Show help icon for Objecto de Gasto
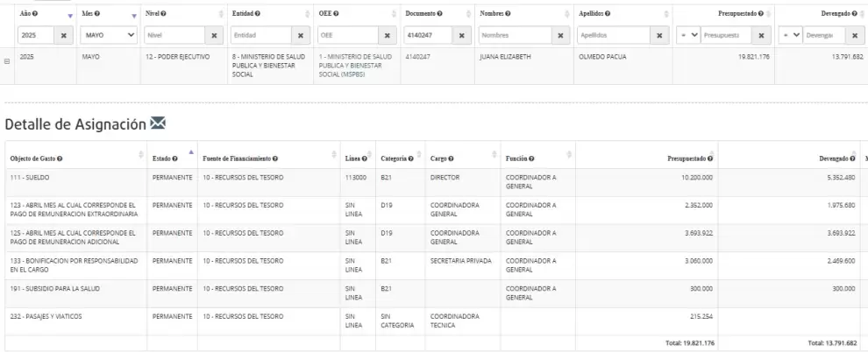Viewport: 868px width, 352px height. point(60,158)
